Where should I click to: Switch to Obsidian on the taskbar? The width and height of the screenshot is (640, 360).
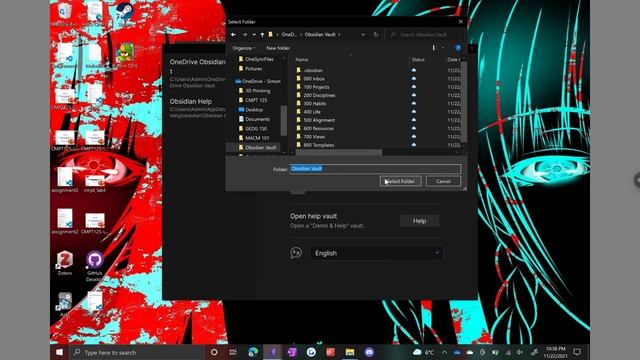(273, 352)
